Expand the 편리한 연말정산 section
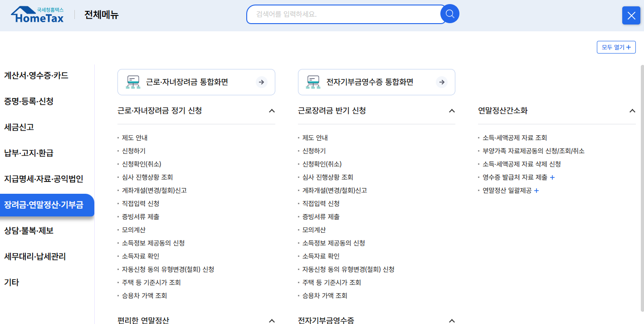The width and height of the screenshot is (644, 324). coord(272,320)
